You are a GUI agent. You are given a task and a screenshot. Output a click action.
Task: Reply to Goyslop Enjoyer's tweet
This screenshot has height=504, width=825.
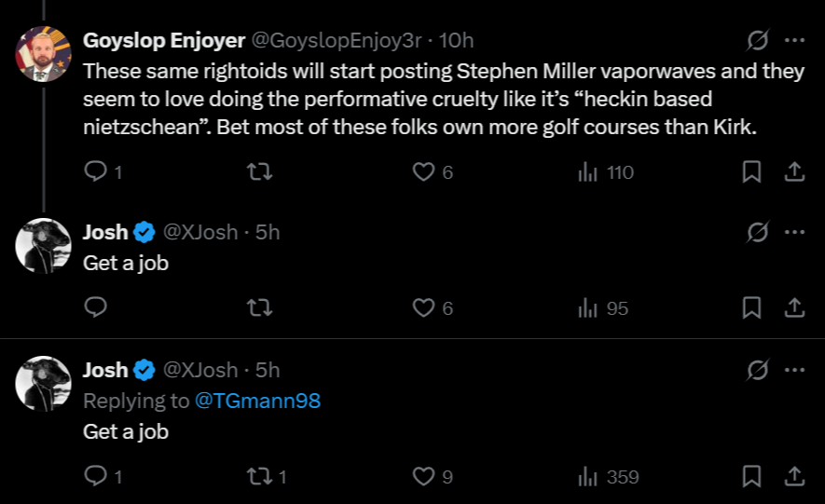96,172
